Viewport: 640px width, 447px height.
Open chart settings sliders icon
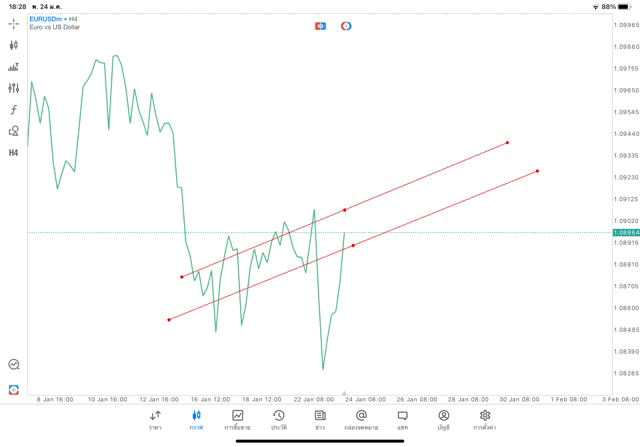pos(14,88)
